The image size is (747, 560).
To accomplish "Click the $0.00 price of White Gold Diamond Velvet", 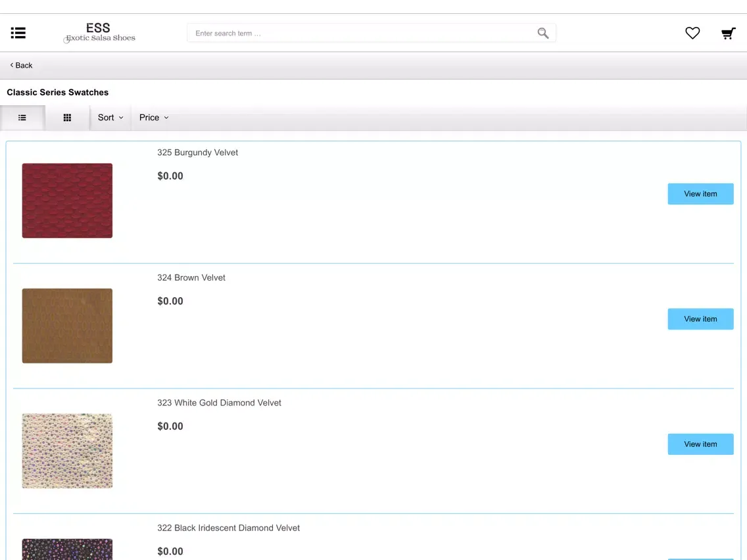I will pos(170,427).
